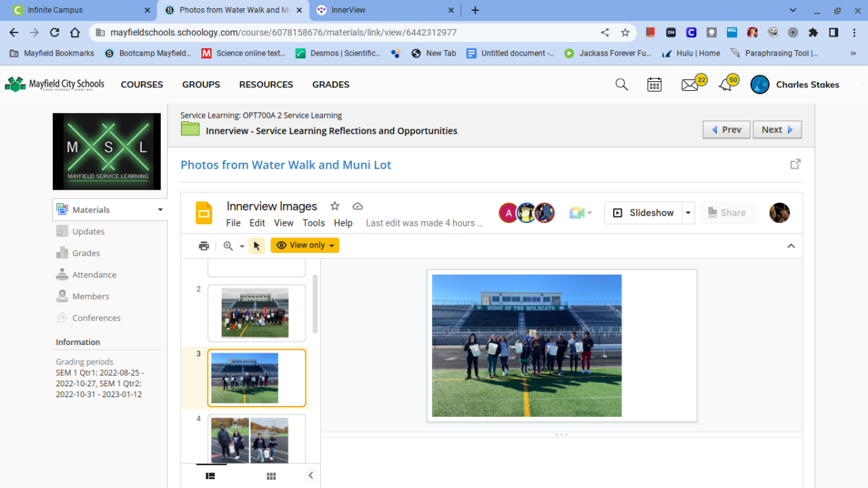Open notifications bell with 50 badge
The height and width of the screenshot is (488, 868).
726,85
